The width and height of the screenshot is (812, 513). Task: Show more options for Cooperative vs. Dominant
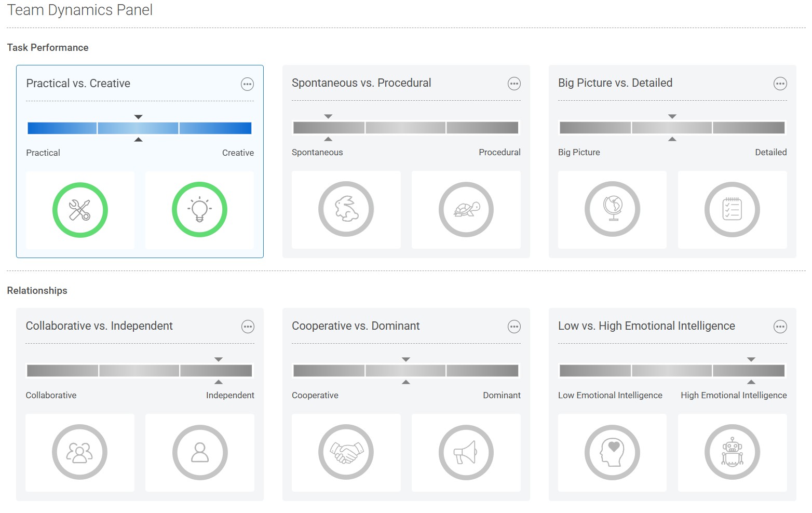(x=514, y=327)
